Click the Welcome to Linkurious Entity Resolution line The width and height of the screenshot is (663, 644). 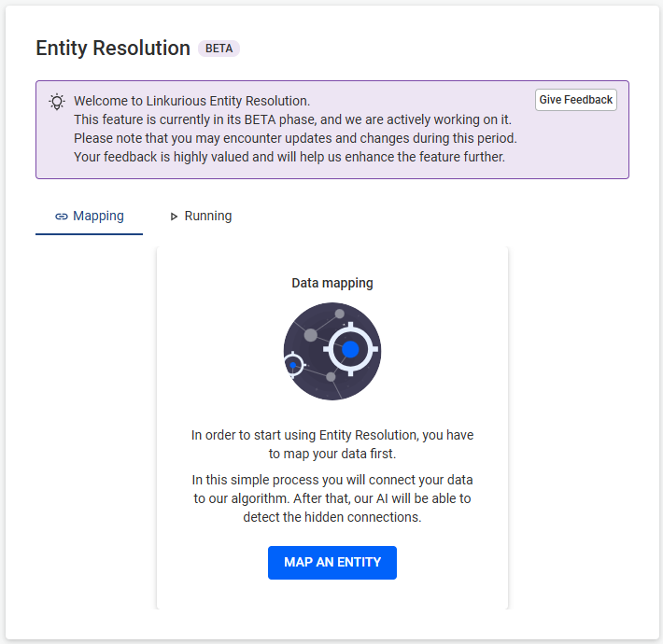(x=192, y=101)
